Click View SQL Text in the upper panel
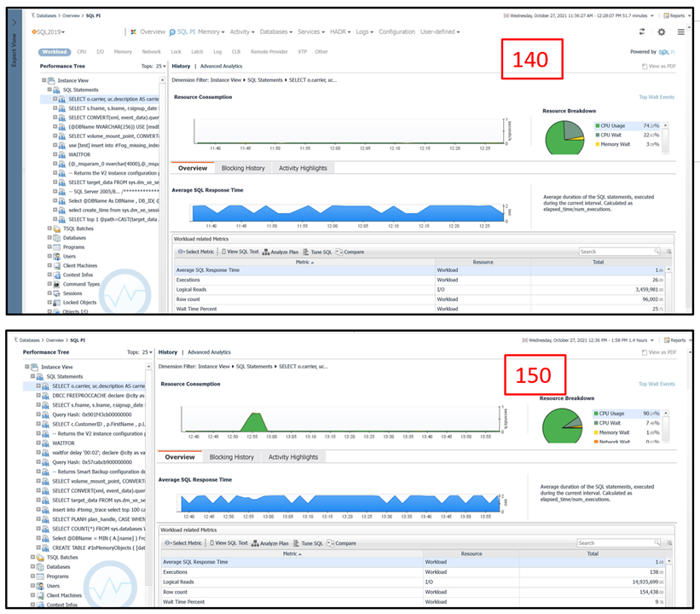This screenshot has height=614, width=700. point(240,252)
